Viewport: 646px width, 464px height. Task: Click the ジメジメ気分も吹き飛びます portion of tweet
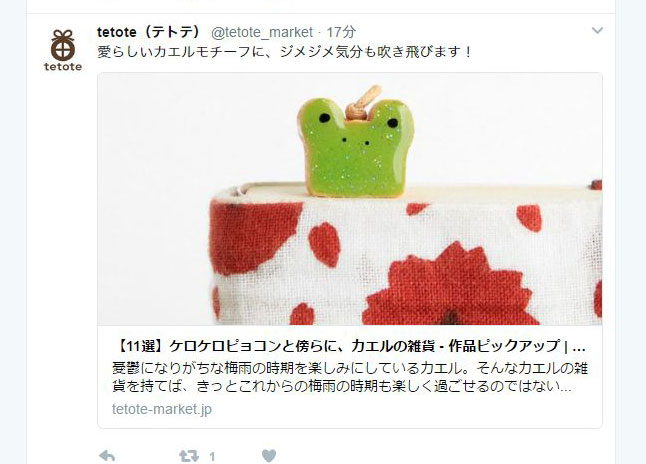(x=375, y=52)
